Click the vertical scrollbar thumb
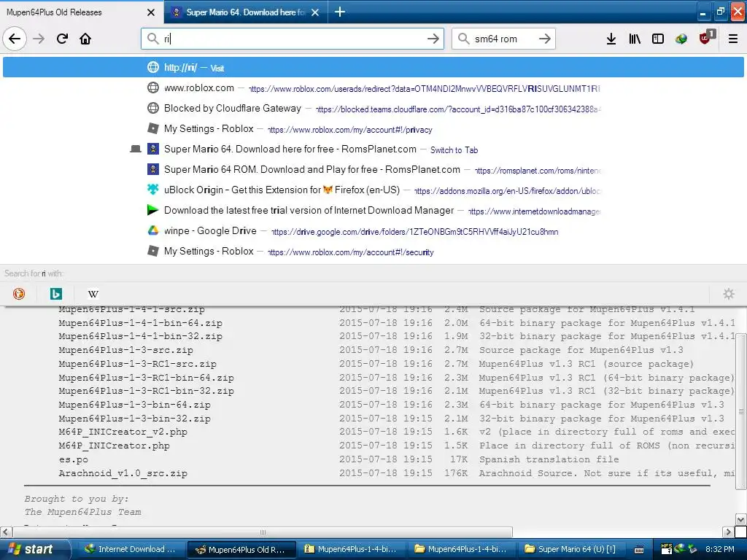 740,411
